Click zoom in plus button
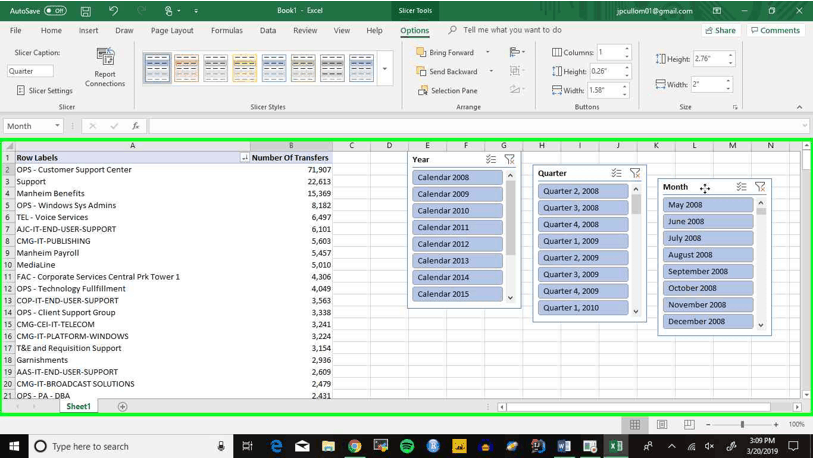The image size is (815, 458). pos(775,425)
